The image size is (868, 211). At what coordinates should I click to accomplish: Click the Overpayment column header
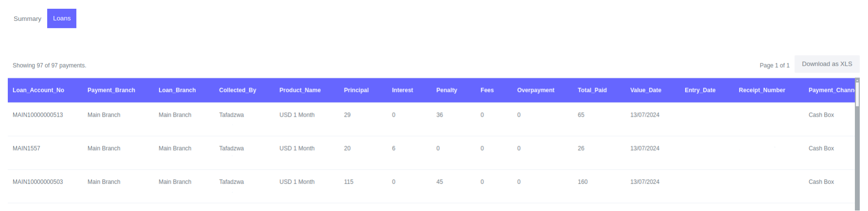tap(536, 90)
